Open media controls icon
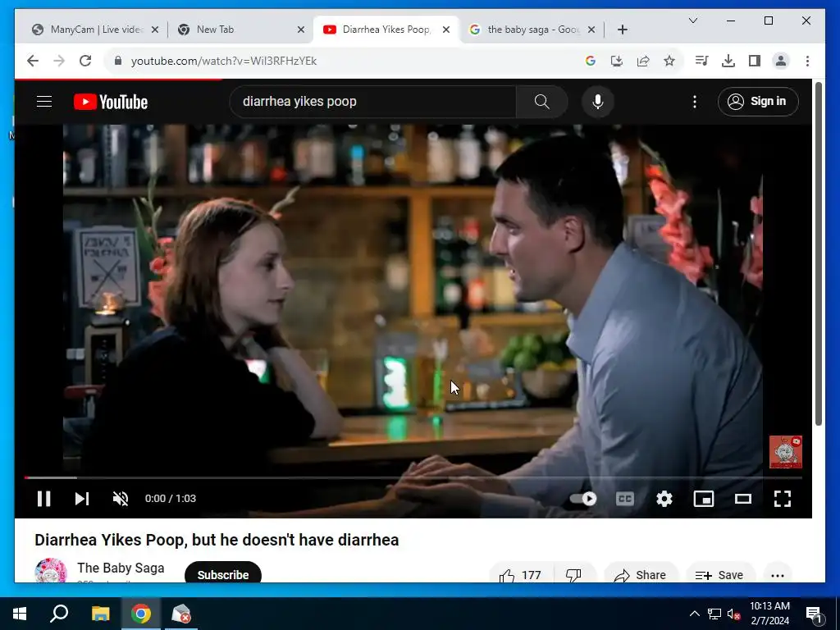The width and height of the screenshot is (840, 630). point(702,61)
